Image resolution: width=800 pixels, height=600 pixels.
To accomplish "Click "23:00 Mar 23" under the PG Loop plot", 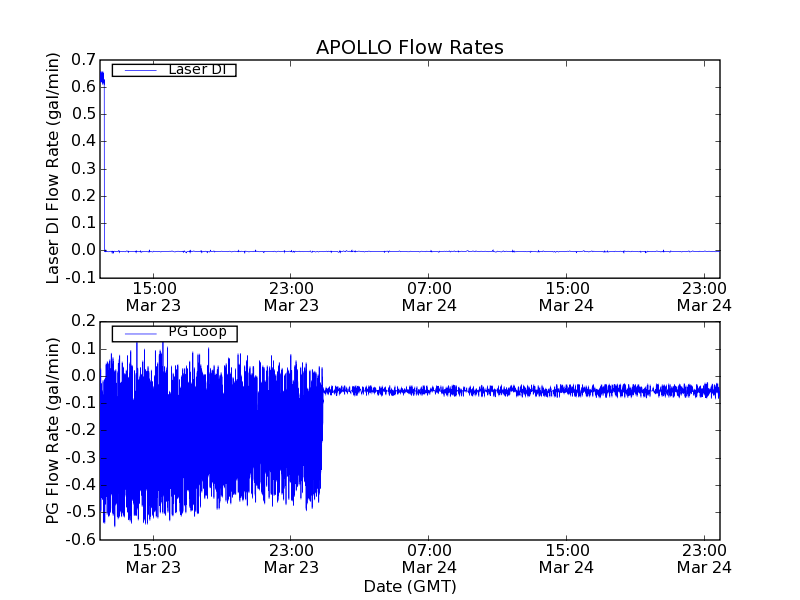I will pos(291,559).
